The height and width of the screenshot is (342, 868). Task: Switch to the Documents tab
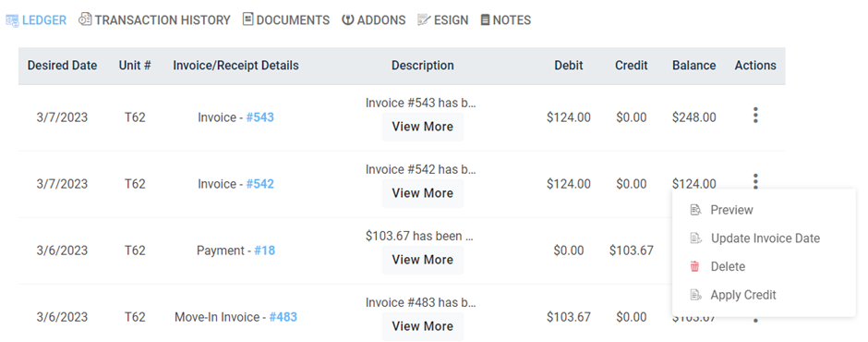click(x=286, y=20)
